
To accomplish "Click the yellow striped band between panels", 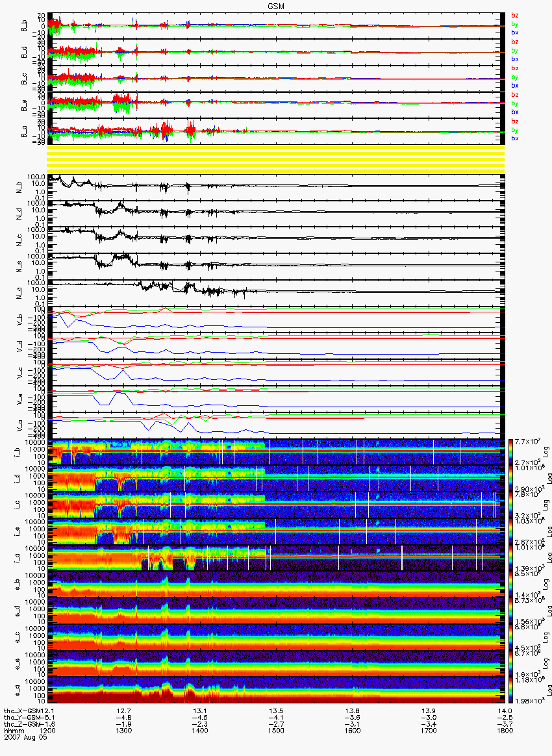I will (276, 160).
